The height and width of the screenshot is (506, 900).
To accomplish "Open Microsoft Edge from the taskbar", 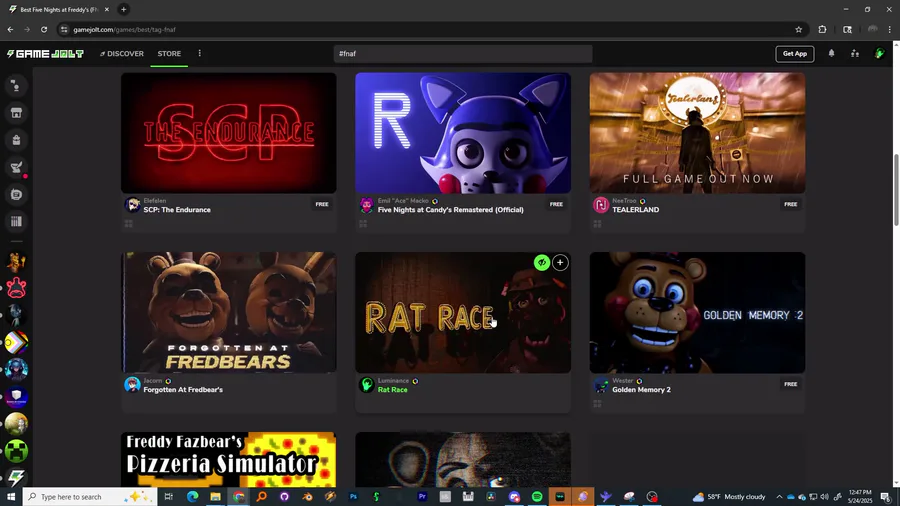I will coord(192,497).
